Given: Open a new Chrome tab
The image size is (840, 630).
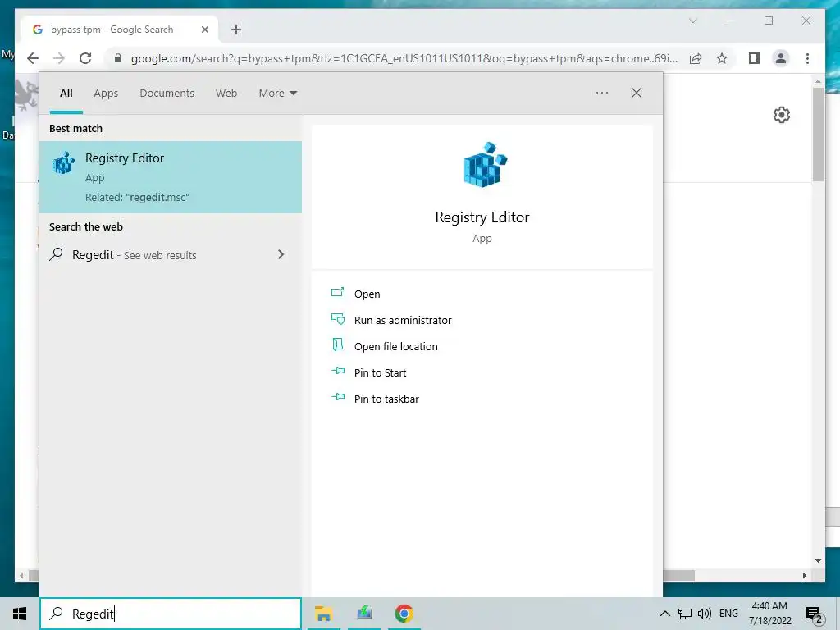Looking at the screenshot, I should pyautogui.click(x=236, y=30).
